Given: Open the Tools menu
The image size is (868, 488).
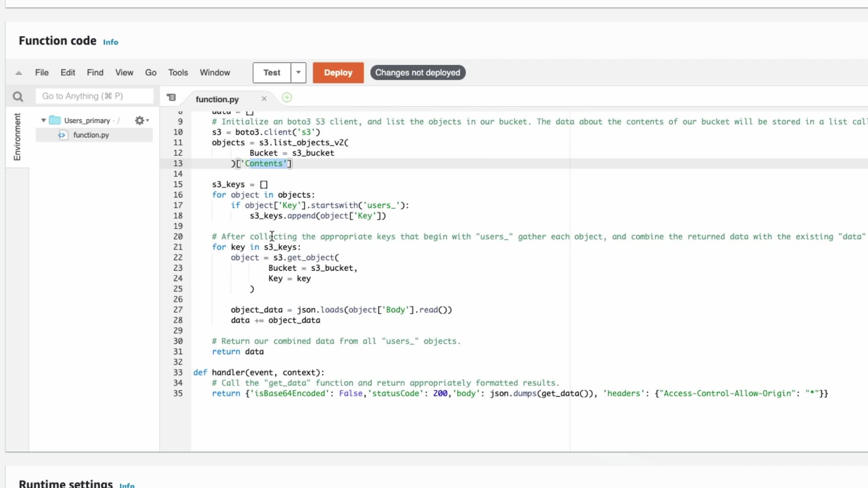Looking at the screenshot, I should (178, 73).
